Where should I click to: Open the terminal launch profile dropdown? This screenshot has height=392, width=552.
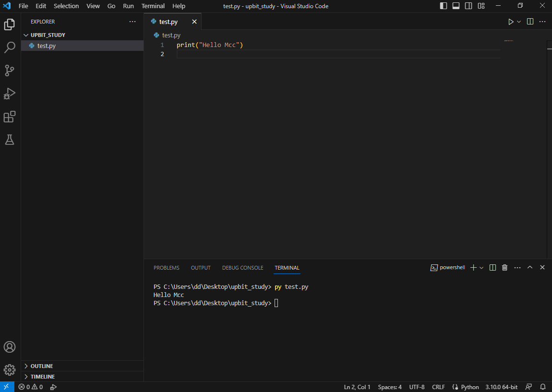tap(481, 267)
